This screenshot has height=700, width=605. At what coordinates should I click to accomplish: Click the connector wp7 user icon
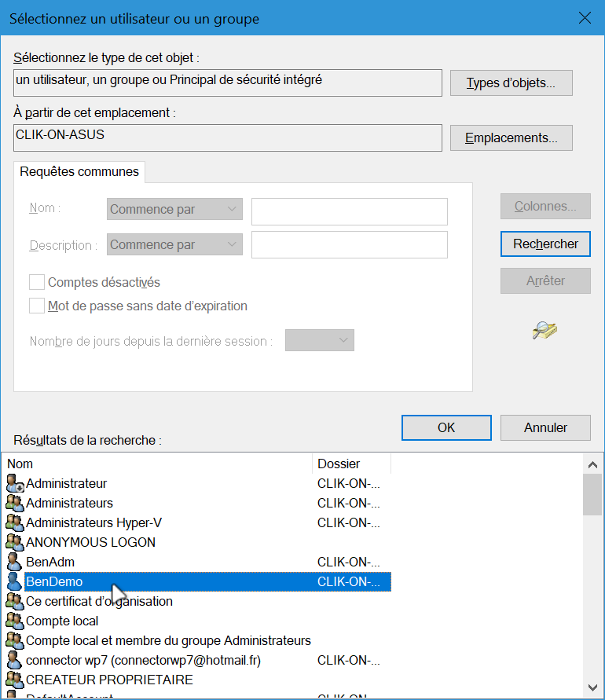[x=15, y=660]
